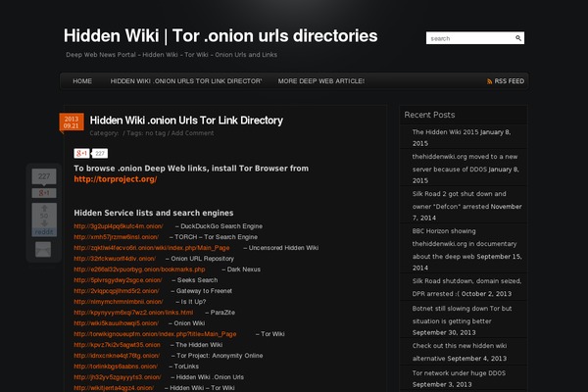Open post thehiddenwiki.org moved to a new server

tap(465, 163)
